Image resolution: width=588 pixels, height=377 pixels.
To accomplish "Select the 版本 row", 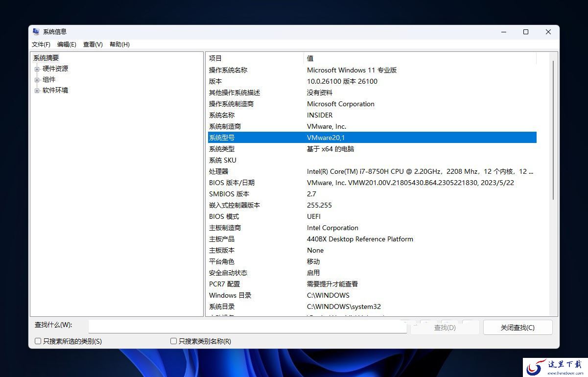I will click(372, 81).
